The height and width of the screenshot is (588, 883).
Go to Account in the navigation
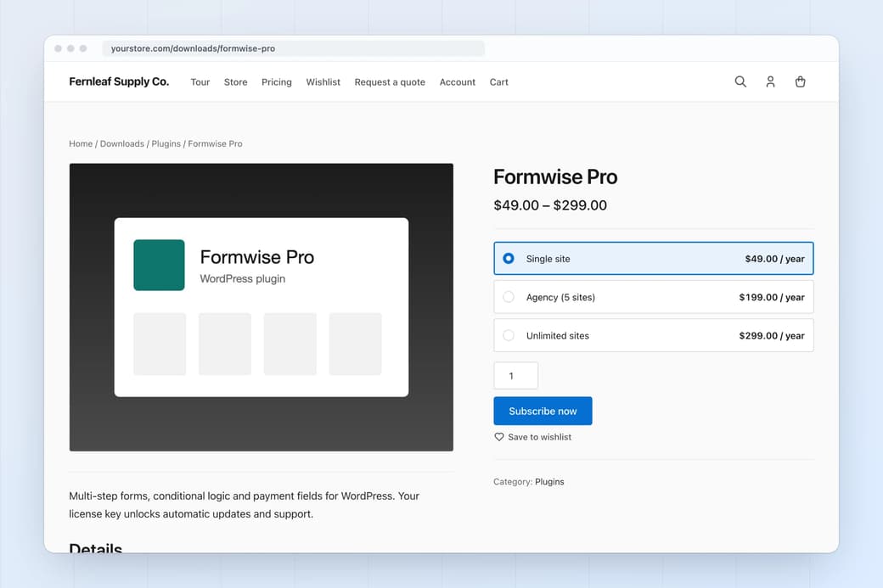pyautogui.click(x=458, y=82)
